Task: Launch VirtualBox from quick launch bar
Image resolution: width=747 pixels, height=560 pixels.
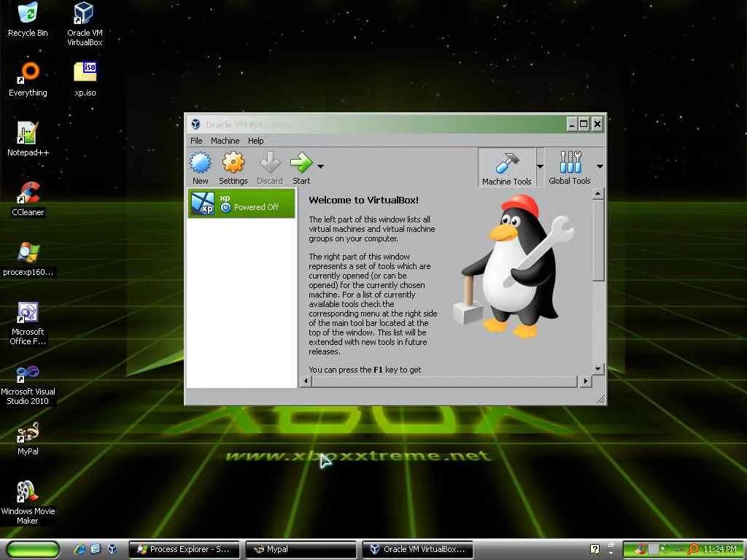Action: pyautogui.click(x=112, y=549)
